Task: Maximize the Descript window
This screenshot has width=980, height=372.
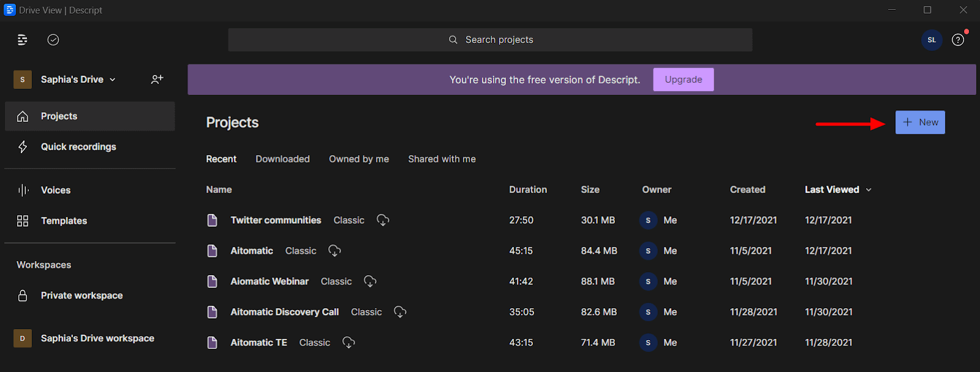Action: tap(927, 10)
